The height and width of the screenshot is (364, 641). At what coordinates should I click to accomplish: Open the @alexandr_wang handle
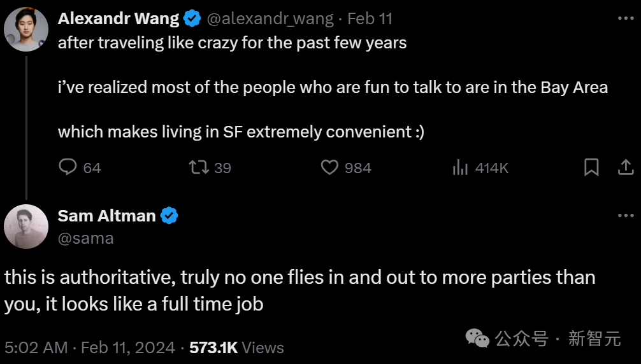[x=270, y=19]
